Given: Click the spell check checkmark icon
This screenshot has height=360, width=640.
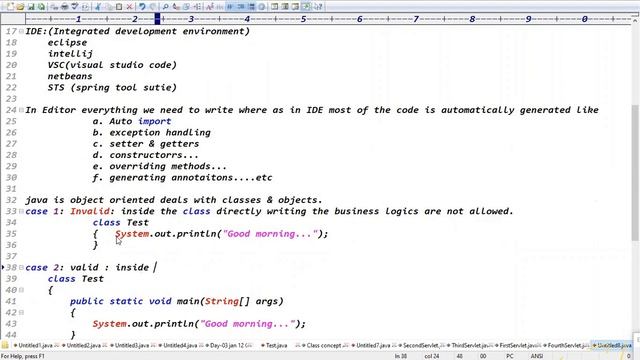Looking at the screenshot, I should tap(75, 7).
